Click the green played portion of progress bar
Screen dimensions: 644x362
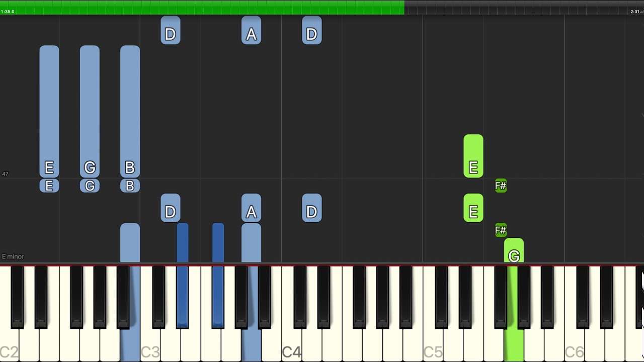click(202, 7)
